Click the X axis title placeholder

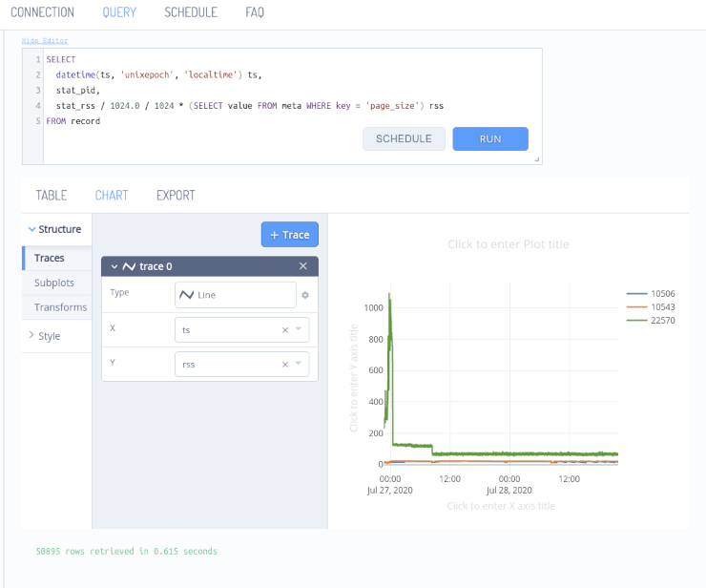[501, 506]
